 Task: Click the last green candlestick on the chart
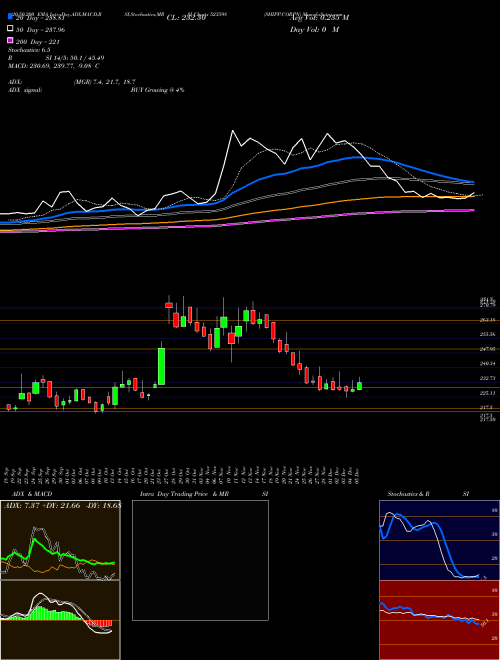(x=359, y=386)
